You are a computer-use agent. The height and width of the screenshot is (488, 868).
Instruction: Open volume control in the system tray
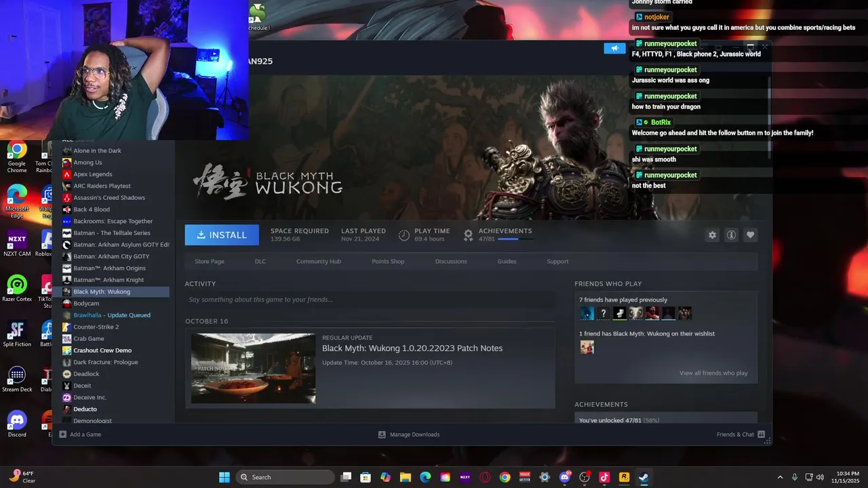(x=820, y=477)
